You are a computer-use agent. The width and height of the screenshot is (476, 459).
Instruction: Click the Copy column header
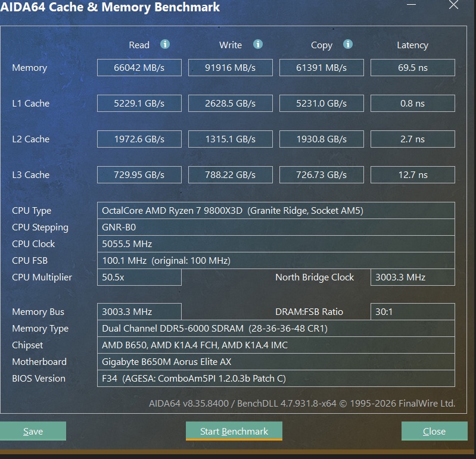click(x=322, y=45)
